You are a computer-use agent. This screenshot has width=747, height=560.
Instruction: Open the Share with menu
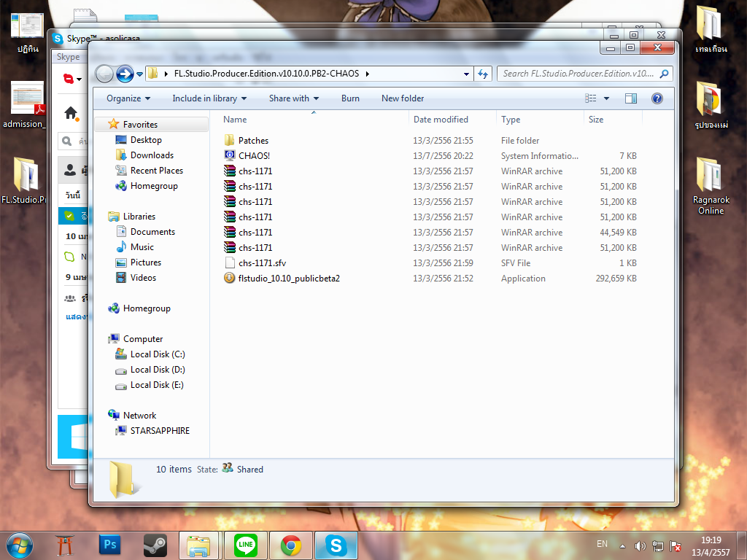click(293, 98)
